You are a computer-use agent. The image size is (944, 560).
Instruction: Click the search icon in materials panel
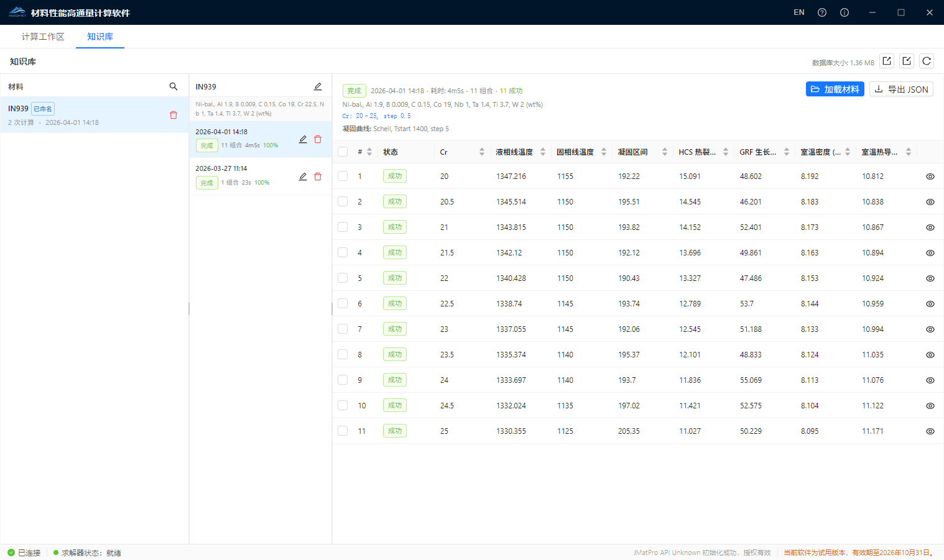174,86
